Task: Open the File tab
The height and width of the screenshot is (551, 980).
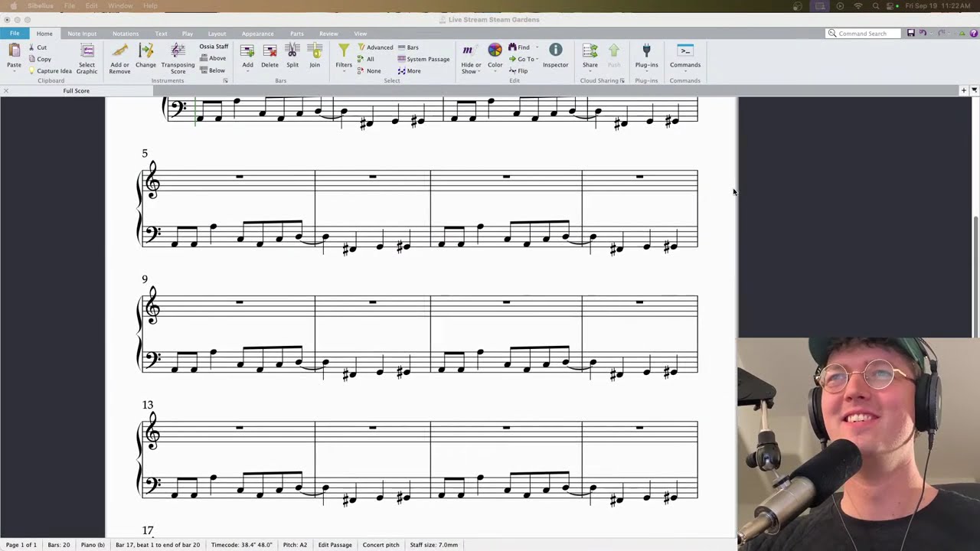Action: (x=15, y=34)
